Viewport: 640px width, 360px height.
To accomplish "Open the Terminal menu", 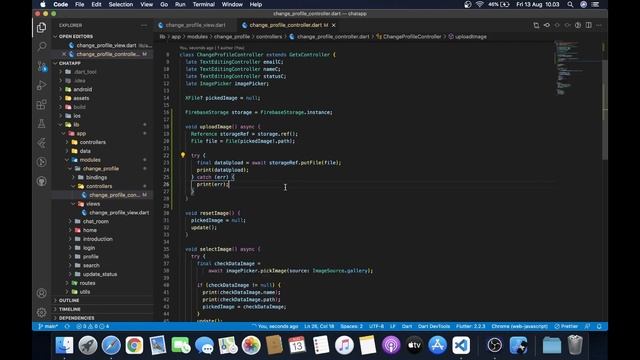I will click(x=203, y=4).
